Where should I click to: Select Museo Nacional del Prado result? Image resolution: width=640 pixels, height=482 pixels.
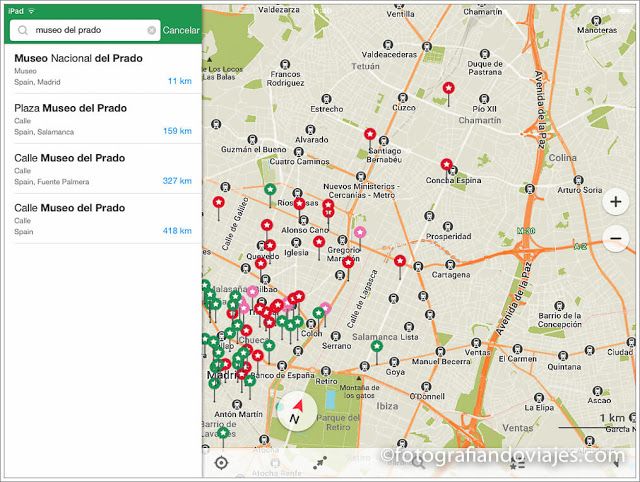[x=103, y=69]
